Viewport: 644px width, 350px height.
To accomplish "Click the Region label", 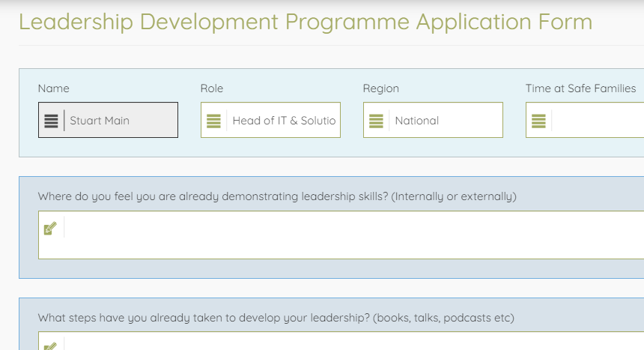I will point(381,88).
